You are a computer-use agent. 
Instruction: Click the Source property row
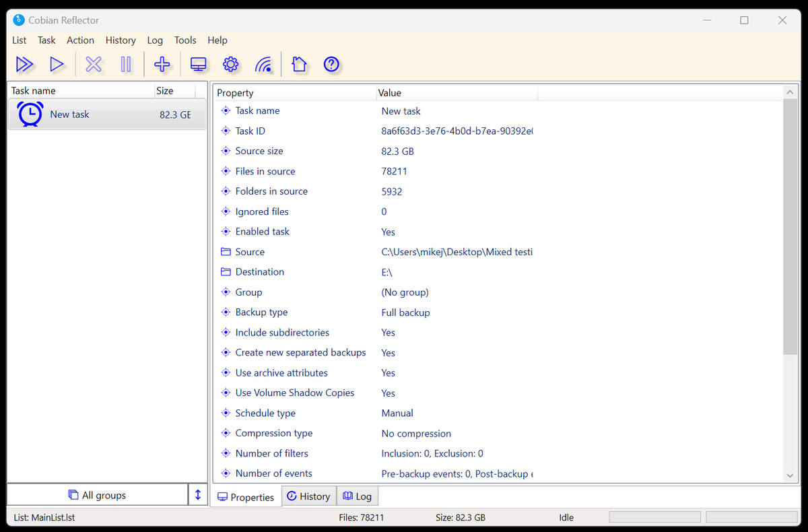pos(249,251)
